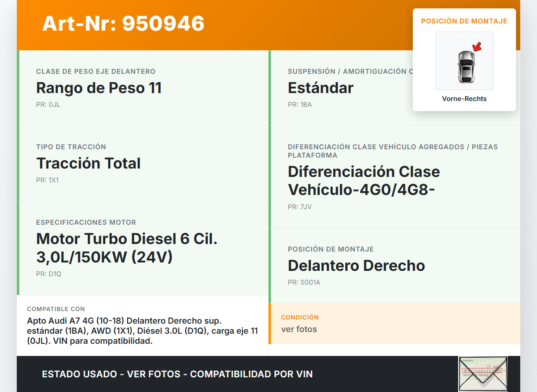Click the PR: 1BA code
This screenshot has width=537, height=392.
click(x=300, y=105)
